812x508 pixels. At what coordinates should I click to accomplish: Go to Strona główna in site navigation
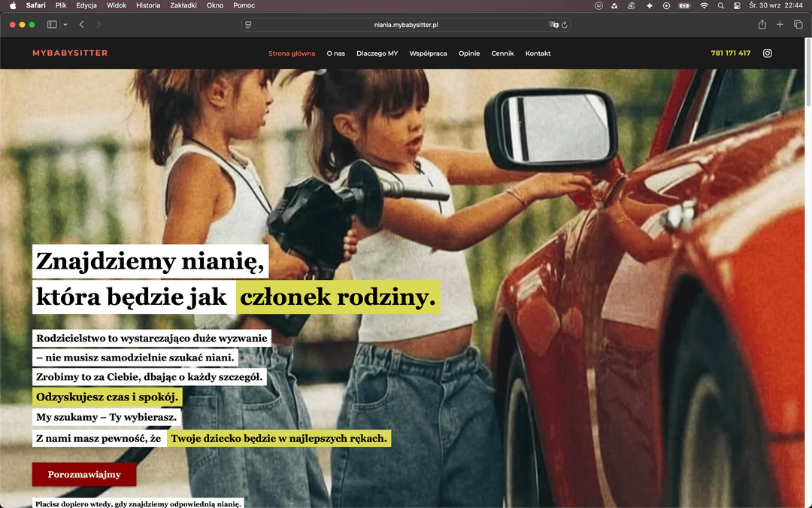(x=292, y=53)
